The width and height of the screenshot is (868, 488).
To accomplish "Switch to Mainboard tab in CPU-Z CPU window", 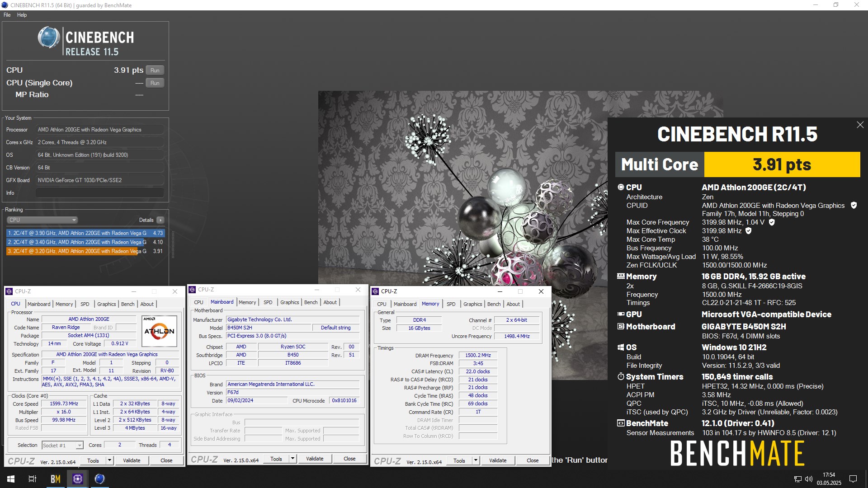I will coord(39,304).
